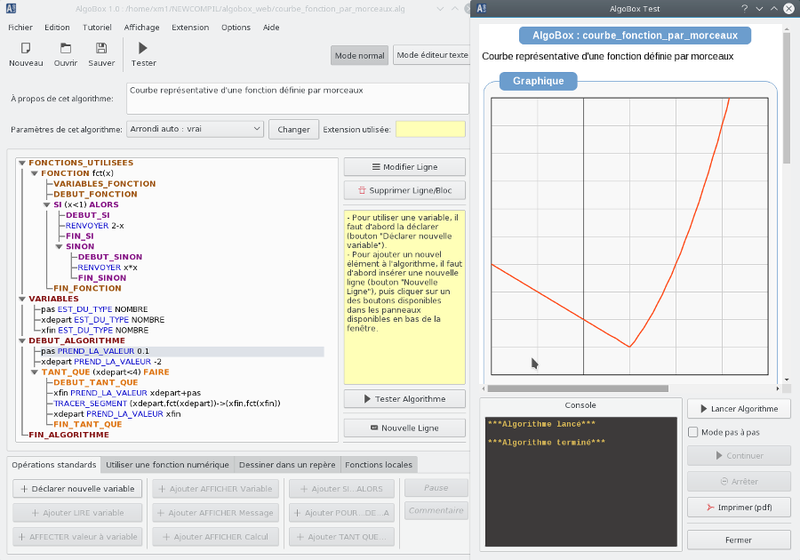
Task: Switch to Mode éditeur texte
Action: (x=431, y=55)
